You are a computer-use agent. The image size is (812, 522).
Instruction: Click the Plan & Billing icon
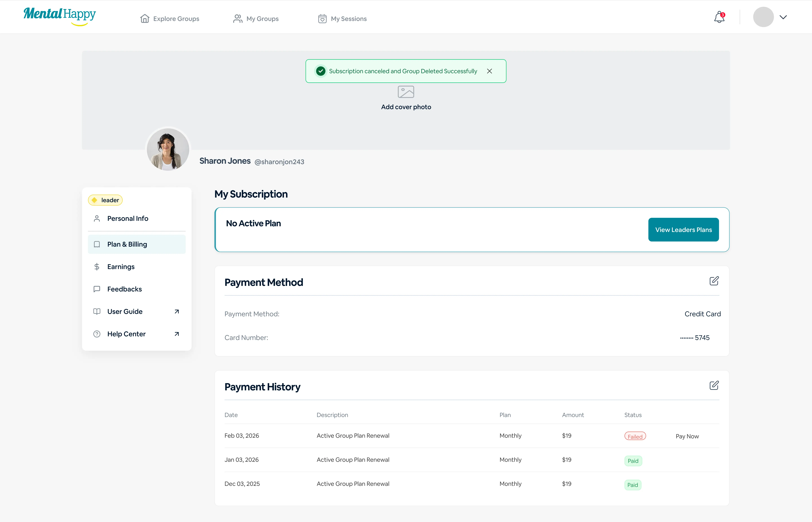[97, 244]
